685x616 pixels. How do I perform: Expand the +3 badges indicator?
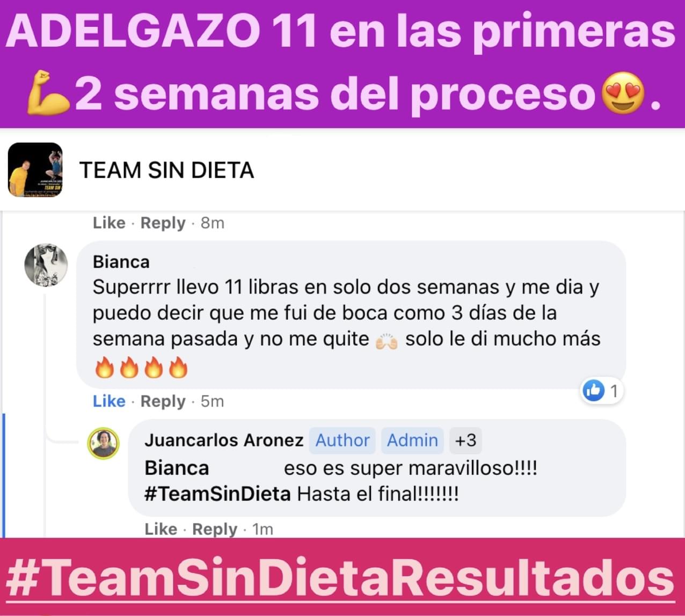click(465, 441)
